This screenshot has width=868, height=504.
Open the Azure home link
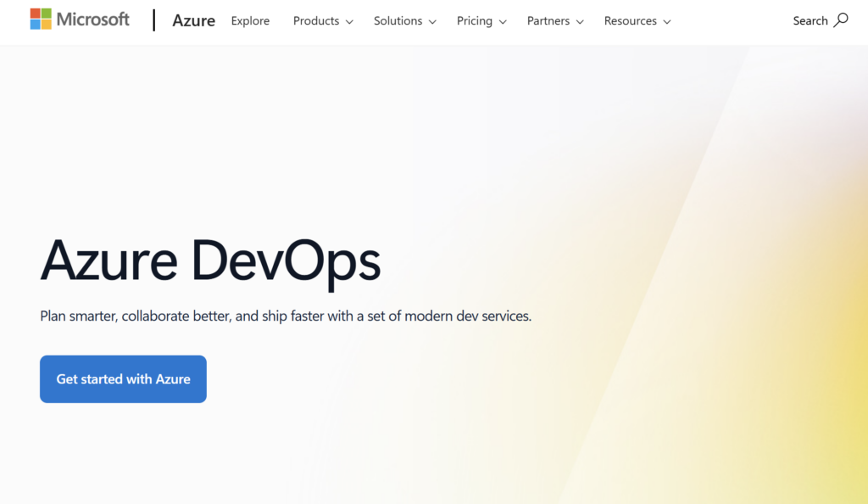pos(194,20)
